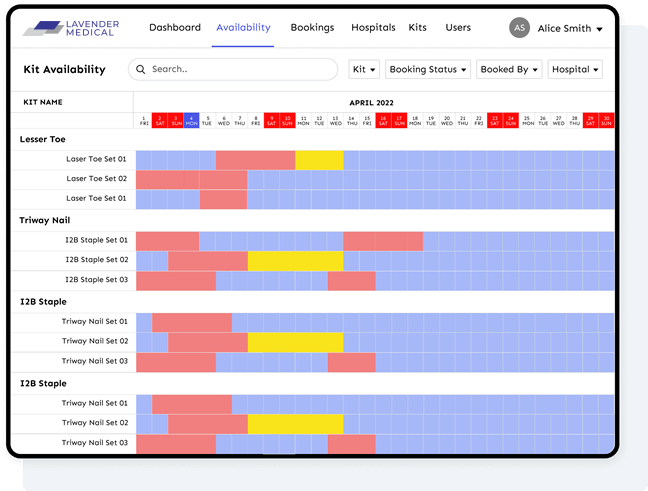The image size is (648, 491).
Task: Select yellow booking in I2B Staple Set 02 row
Action: (295, 261)
